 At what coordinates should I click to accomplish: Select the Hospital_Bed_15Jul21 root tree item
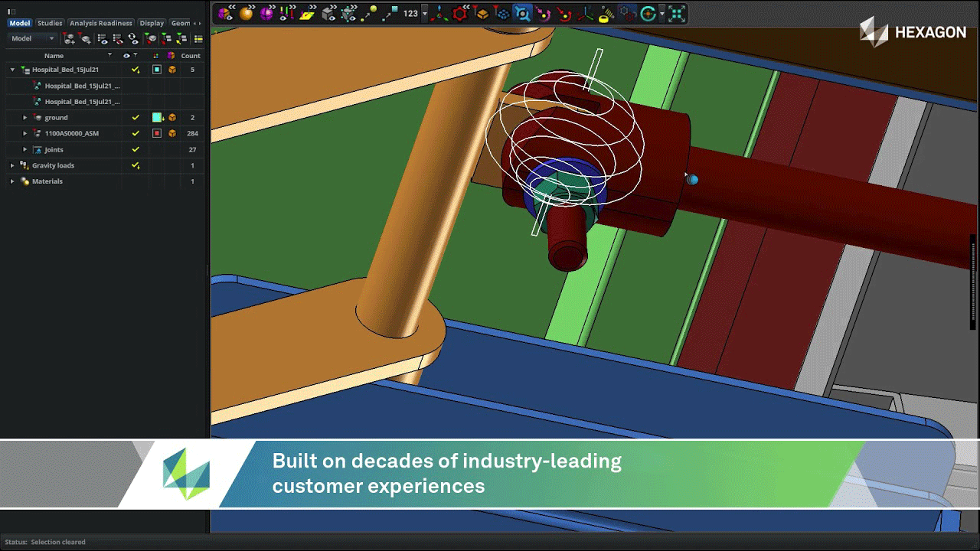[65, 70]
